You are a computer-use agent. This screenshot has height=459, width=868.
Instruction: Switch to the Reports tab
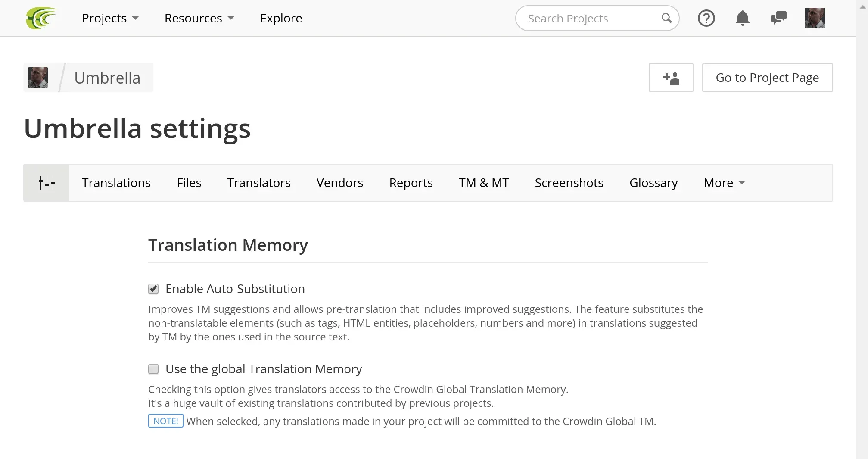click(x=411, y=183)
